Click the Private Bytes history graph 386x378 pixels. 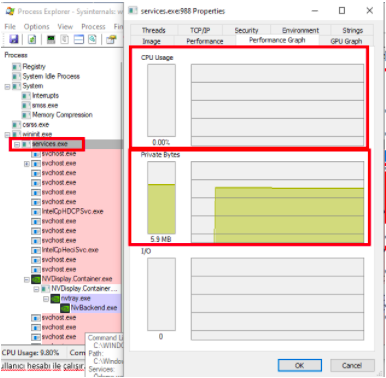coord(277,202)
